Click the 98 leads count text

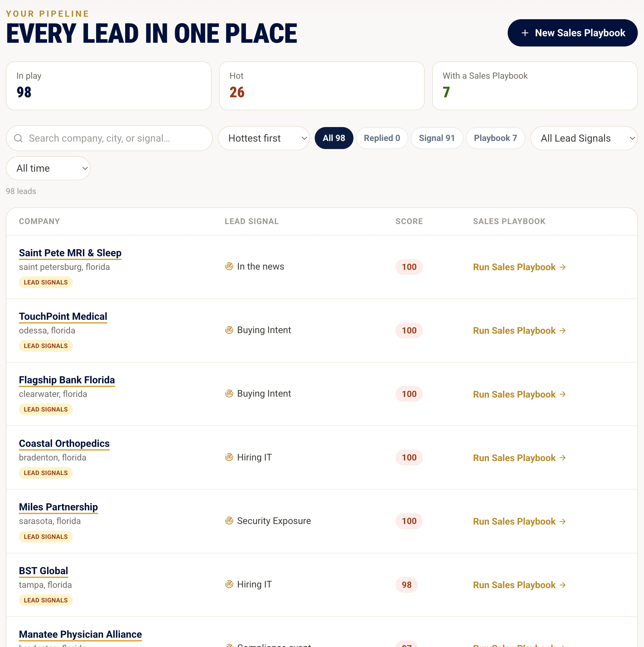point(21,191)
